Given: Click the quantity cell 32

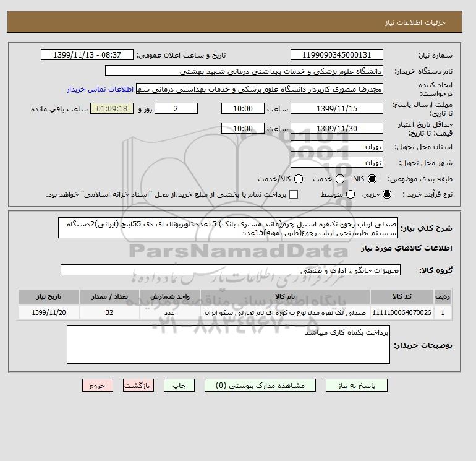Looking at the screenshot, I should pyautogui.click(x=109, y=312).
